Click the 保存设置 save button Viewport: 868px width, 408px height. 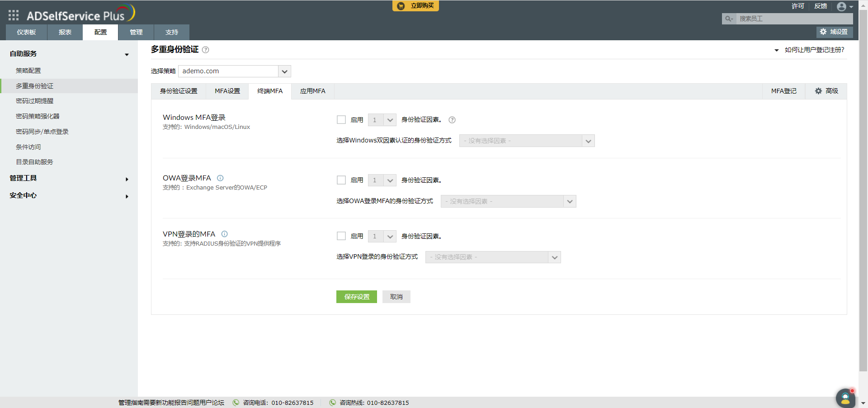(x=356, y=297)
